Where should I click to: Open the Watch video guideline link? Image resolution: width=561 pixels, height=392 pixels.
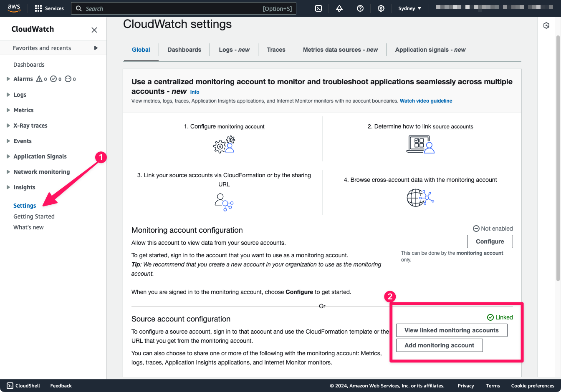click(426, 101)
